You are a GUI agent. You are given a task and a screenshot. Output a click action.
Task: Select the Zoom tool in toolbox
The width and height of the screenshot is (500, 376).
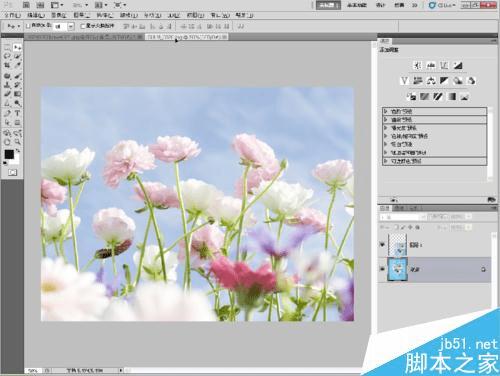[x=17, y=142]
